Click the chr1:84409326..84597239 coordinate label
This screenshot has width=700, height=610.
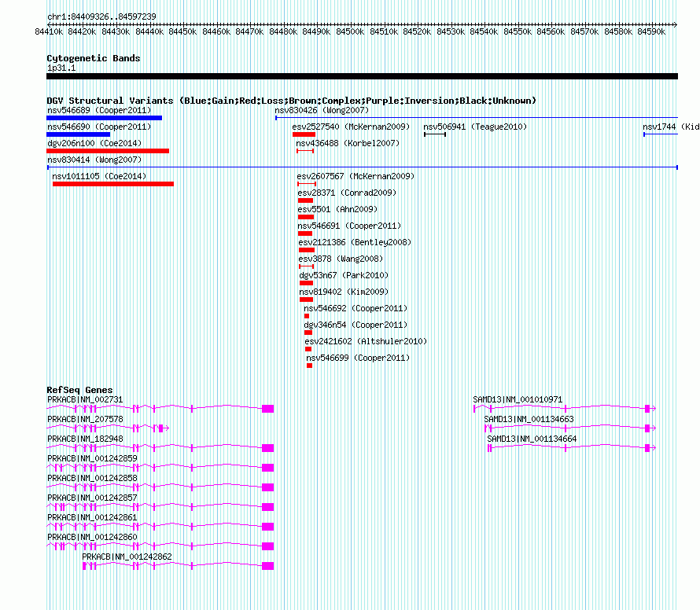pyautogui.click(x=101, y=17)
